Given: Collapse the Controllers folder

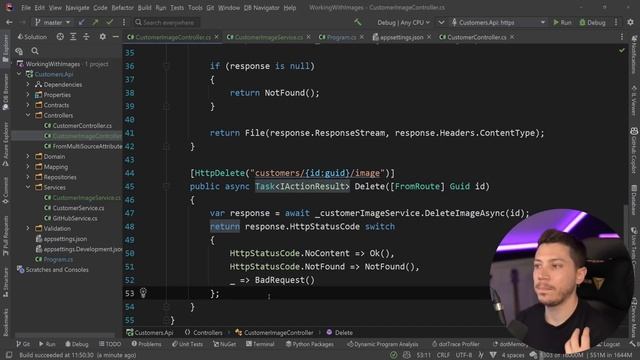Looking at the screenshot, I should point(28,116).
